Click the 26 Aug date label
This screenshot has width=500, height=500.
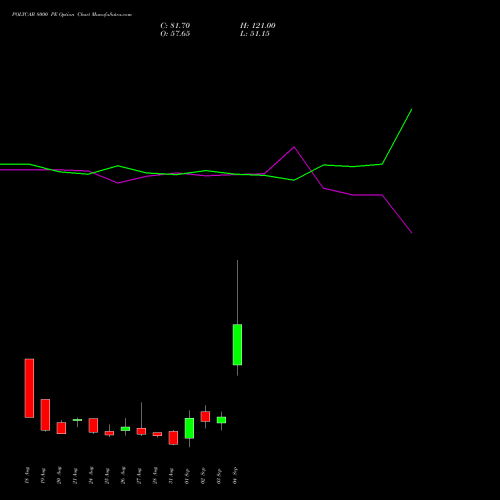click(x=123, y=475)
